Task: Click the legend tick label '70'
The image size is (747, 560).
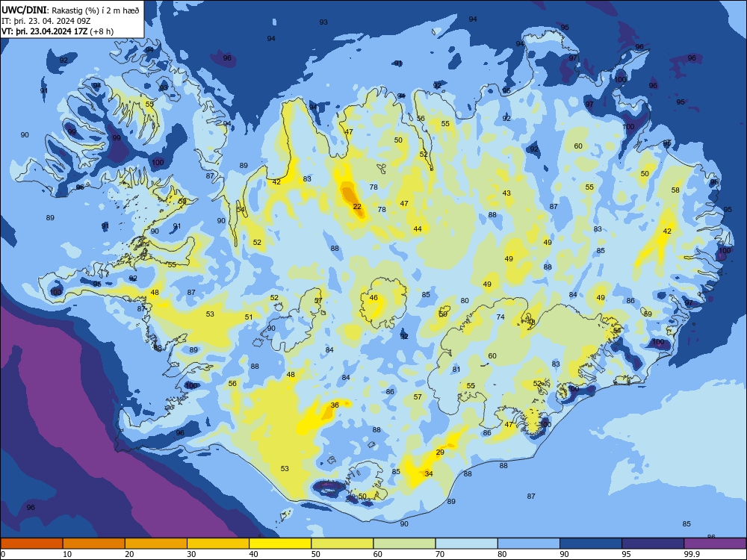Action: [440, 554]
